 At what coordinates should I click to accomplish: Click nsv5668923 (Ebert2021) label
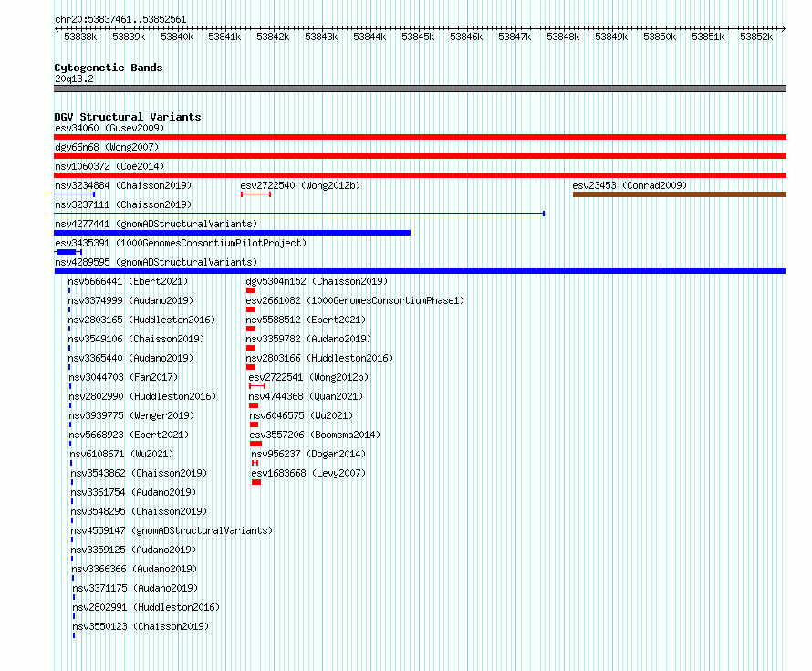[129, 435]
